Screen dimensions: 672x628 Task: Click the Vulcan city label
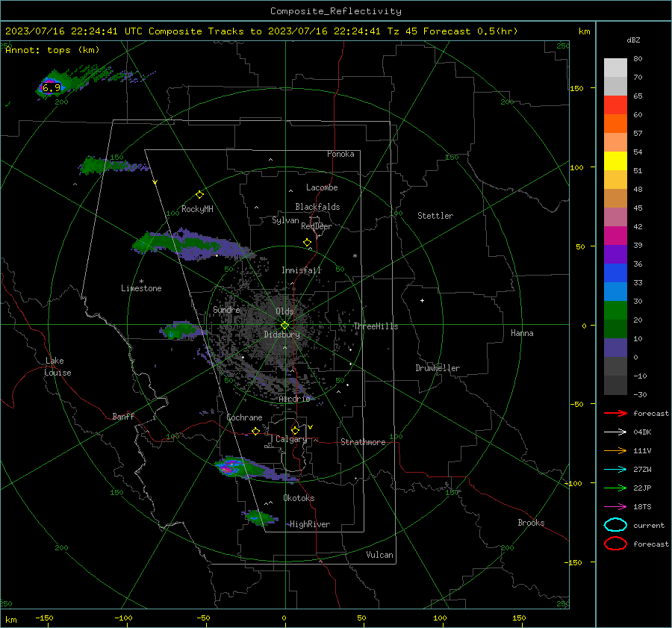coord(379,555)
